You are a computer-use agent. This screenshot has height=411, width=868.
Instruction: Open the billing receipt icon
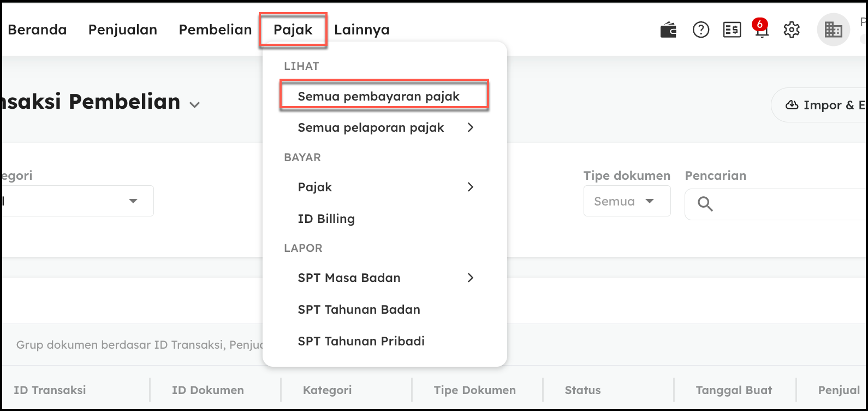(x=732, y=30)
